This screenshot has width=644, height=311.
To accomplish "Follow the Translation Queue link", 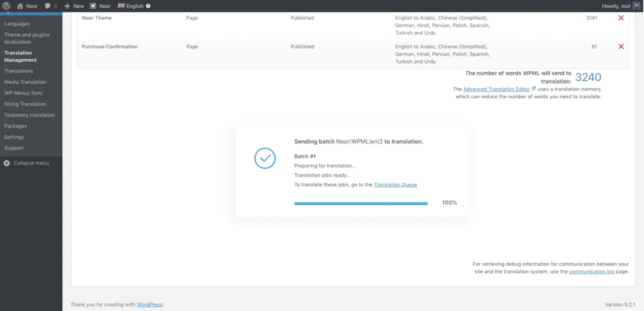I will pos(395,184).
